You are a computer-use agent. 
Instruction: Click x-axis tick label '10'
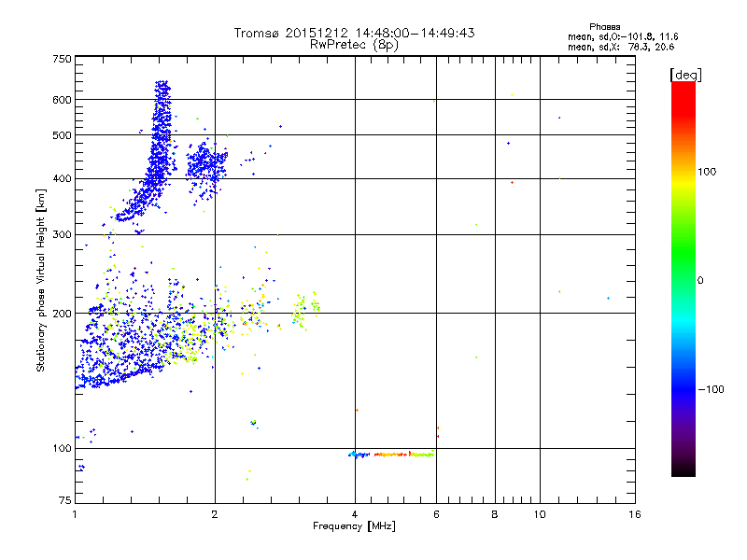tap(540, 514)
